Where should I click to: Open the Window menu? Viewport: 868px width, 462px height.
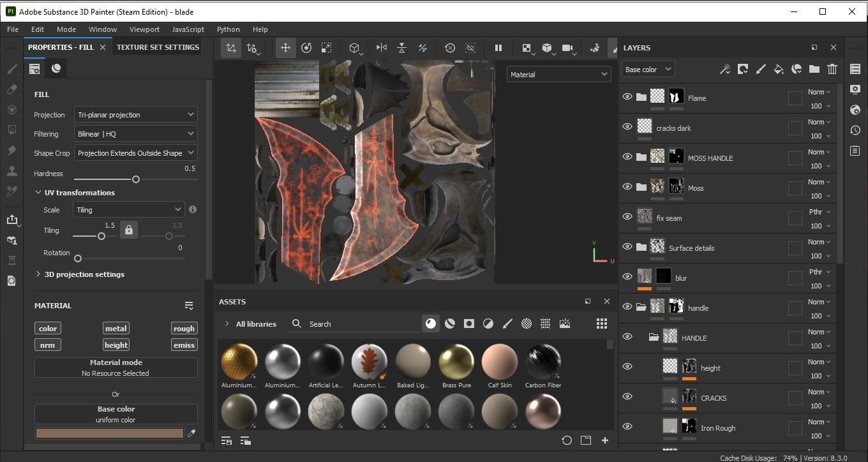pyautogui.click(x=103, y=29)
